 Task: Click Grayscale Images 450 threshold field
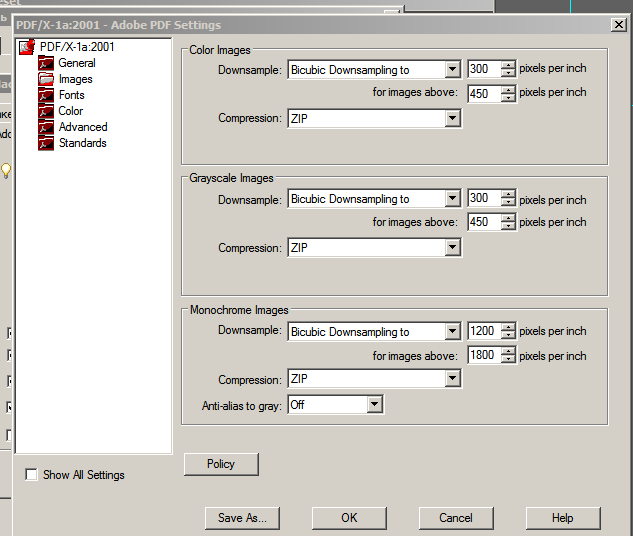[484, 222]
